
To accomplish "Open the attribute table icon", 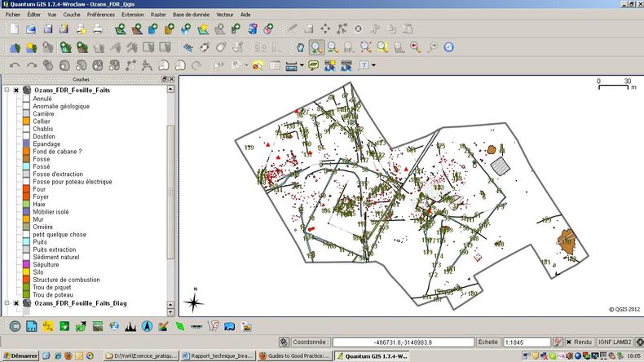I will (x=275, y=65).
